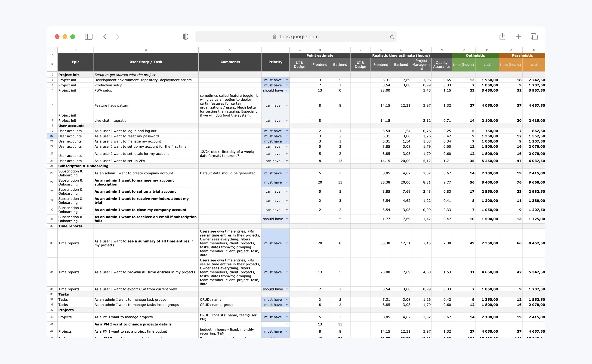592x364 pixels.
Task: Click the Project Management header cell
Action: click(421, 64)
